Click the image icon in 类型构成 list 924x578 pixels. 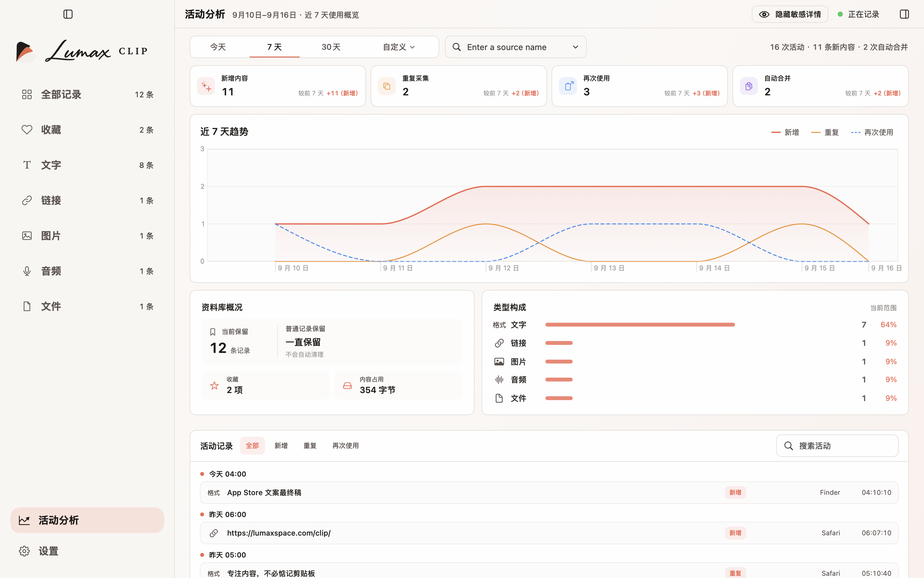tap(499, 361)
